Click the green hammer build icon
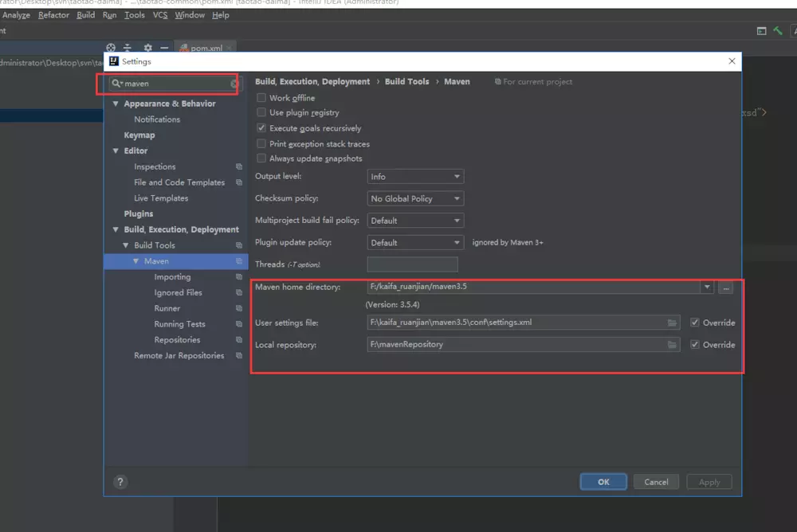The height and width of the screenshot is (532, 797). 778,31
